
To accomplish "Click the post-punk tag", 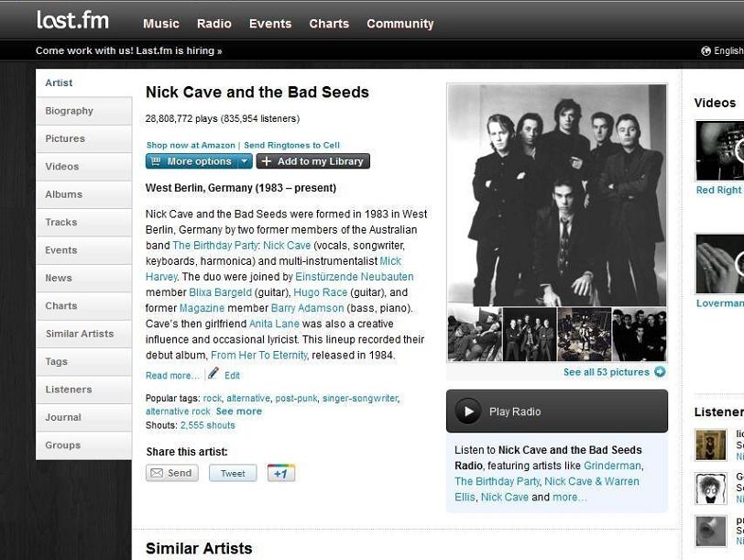I will pos(296,398).
